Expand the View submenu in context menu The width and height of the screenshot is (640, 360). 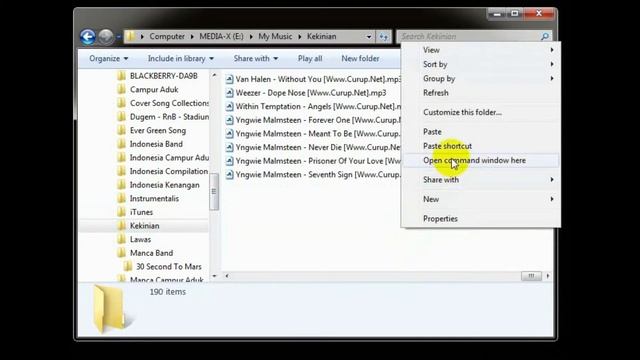tap(481, 50)
